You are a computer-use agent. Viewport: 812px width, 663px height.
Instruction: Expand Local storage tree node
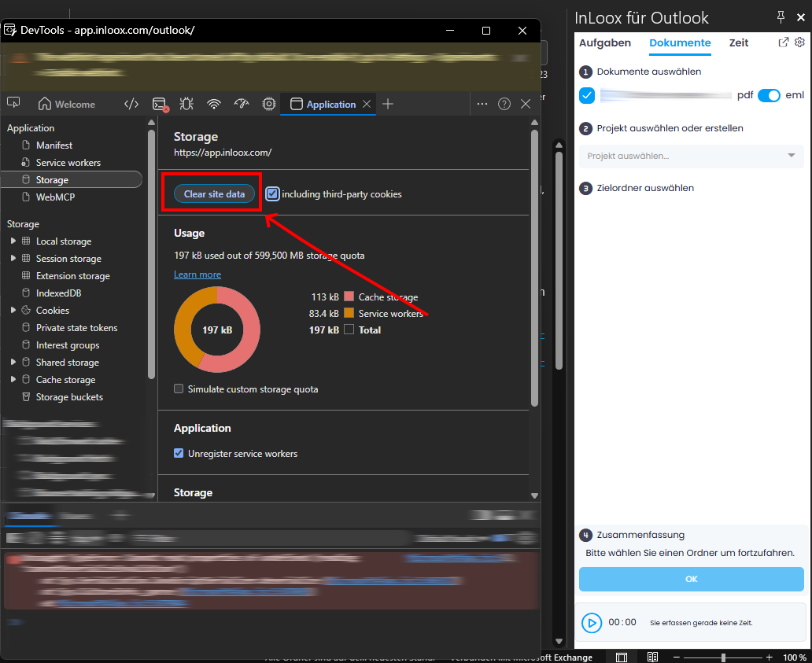pyautogui.click(x=13, y=241)
